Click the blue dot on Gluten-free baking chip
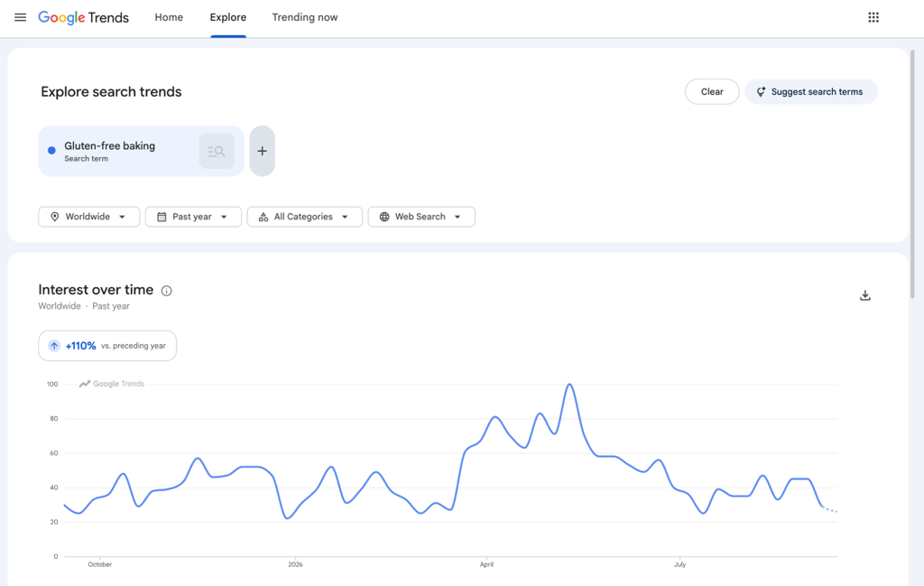The image size is (924, 586). pyautogui.click(x=51, y=150)
